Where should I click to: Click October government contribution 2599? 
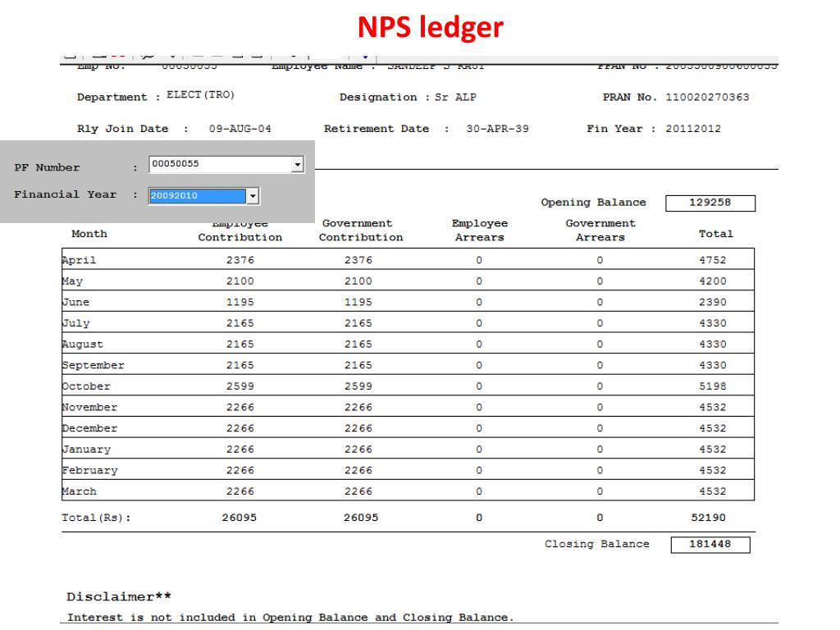coord(358,386)
